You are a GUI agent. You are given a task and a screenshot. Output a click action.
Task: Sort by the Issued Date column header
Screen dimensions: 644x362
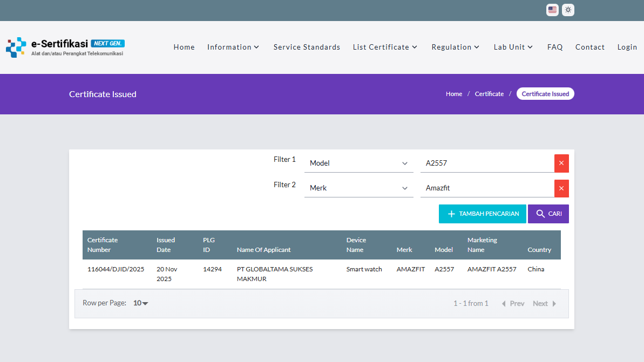point(166,245)
